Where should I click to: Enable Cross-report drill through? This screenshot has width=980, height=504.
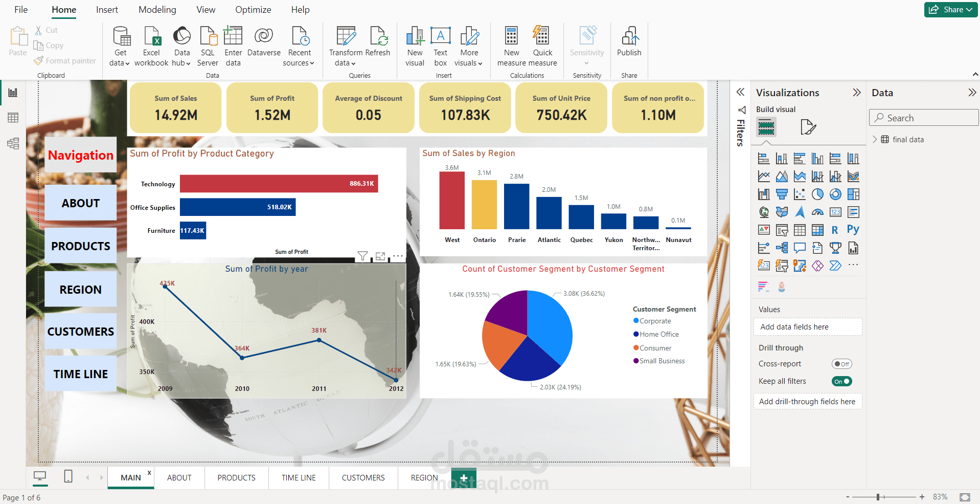coord(841,364)
